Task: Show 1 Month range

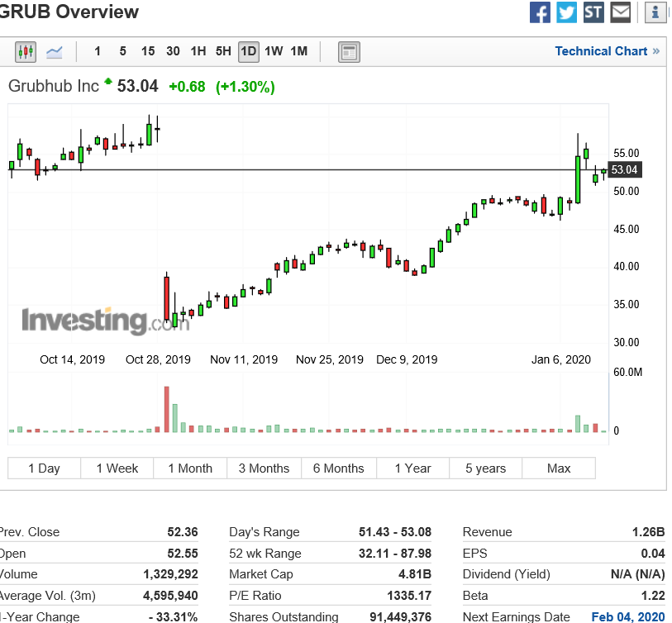Action: (190, 468)
